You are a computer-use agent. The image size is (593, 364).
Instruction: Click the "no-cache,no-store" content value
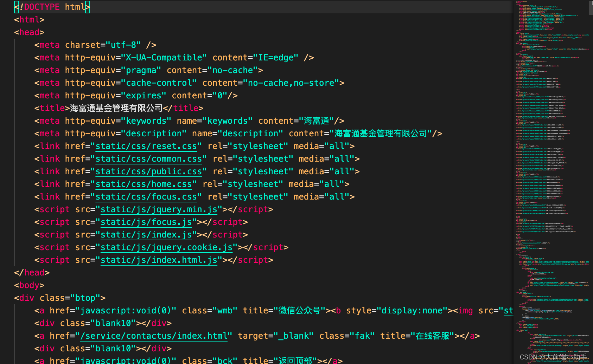[291, 83]
